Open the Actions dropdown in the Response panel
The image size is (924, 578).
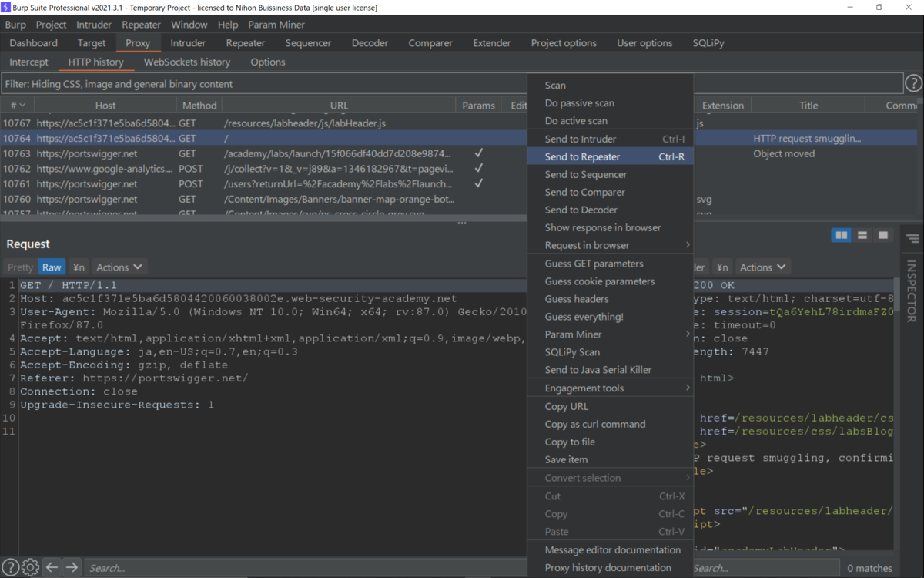pos(762,267)
